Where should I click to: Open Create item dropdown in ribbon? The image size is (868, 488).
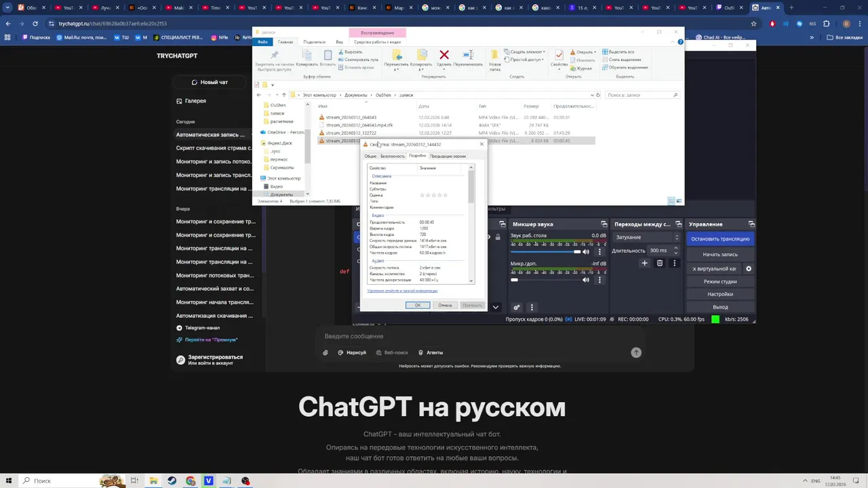(526, 52)
